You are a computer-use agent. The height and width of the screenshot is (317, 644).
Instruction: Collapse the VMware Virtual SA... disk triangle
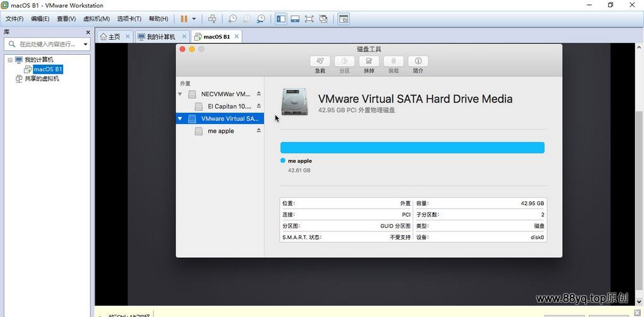(x=180, y=119)
